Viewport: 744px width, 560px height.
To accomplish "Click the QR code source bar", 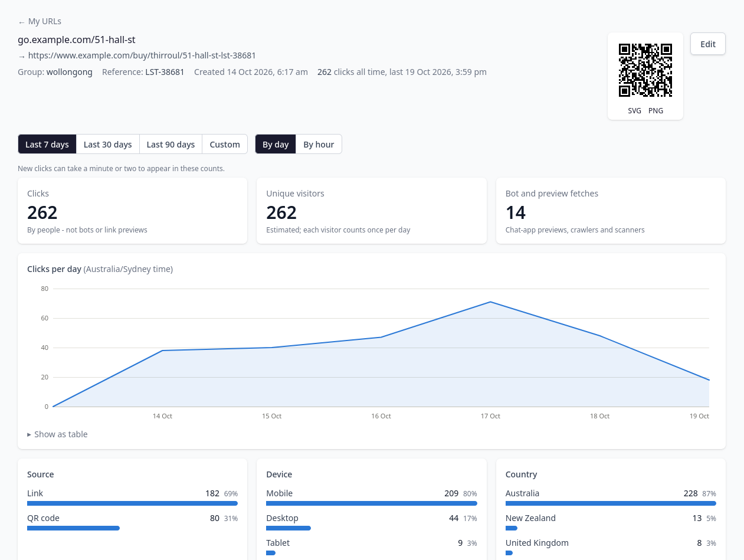I will tap(73, 528).
